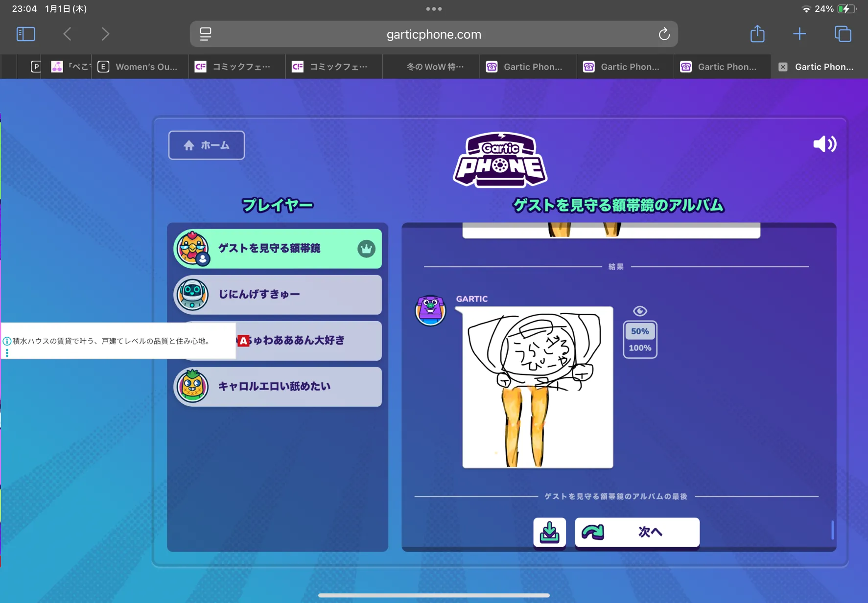Screen dimensions: 868x603
Task: Click the robot avatar of じにんげすきゅー
Action: tap(192, 294)
